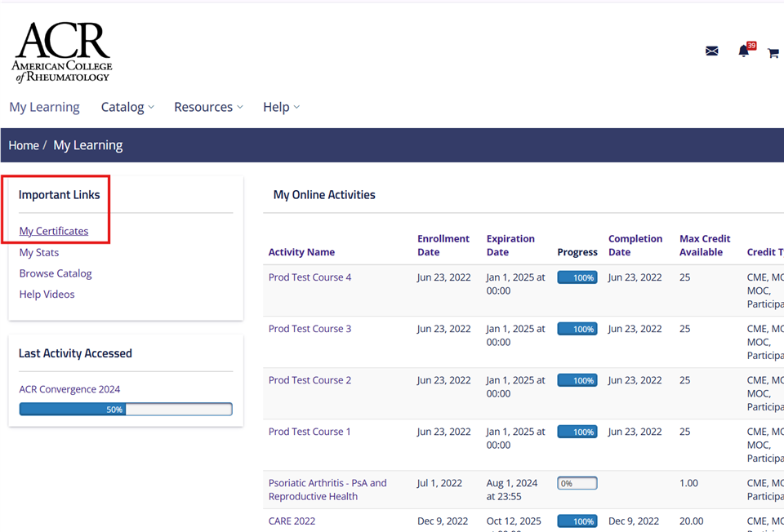Viewport: 784px width, 532px height.
Task: Click the Aug 1, 2024 at 23:55 expiration cell
Action: coord(511,490)
